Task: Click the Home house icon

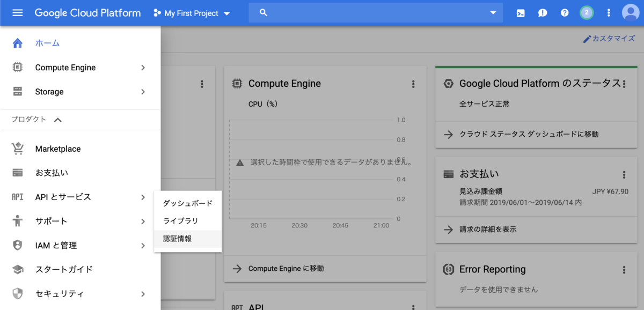Action: click(18, 43)
